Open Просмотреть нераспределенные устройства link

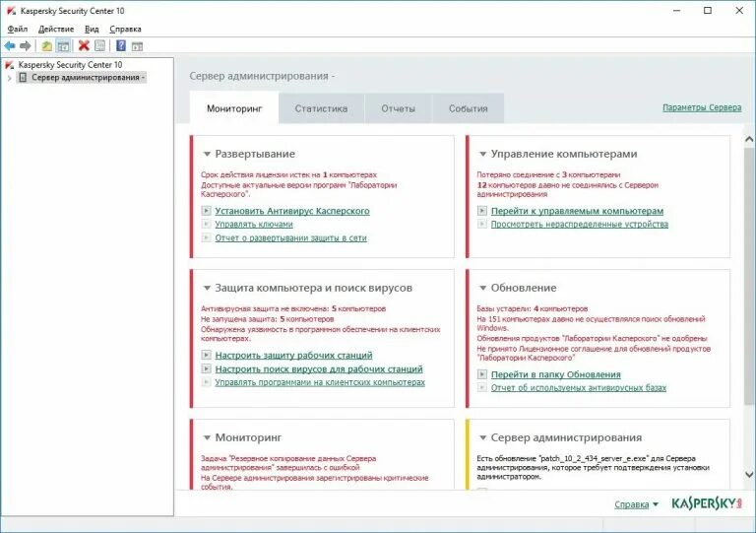[580, 224]
